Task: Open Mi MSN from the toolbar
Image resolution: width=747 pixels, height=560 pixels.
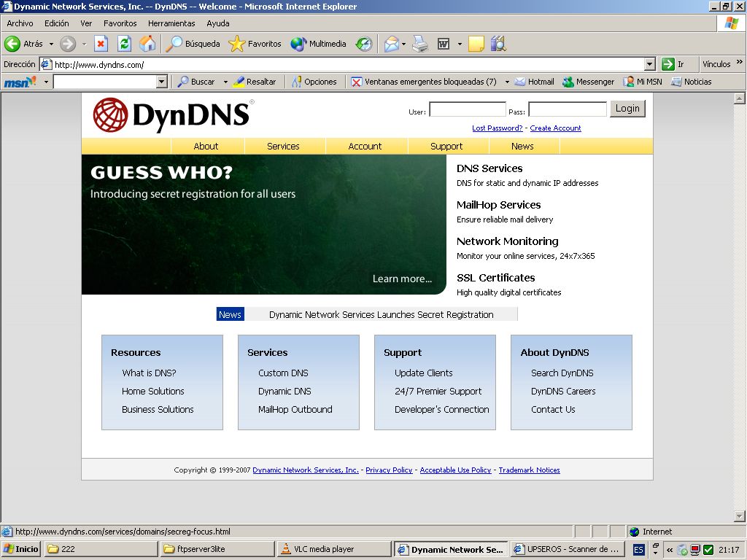Action: (643, 82)
